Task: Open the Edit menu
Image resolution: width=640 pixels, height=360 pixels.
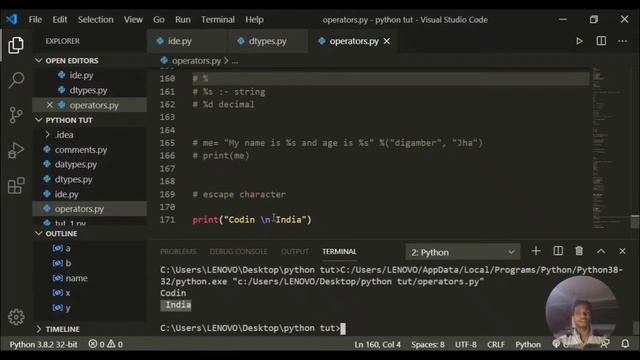Action: (x=60, y=20)
